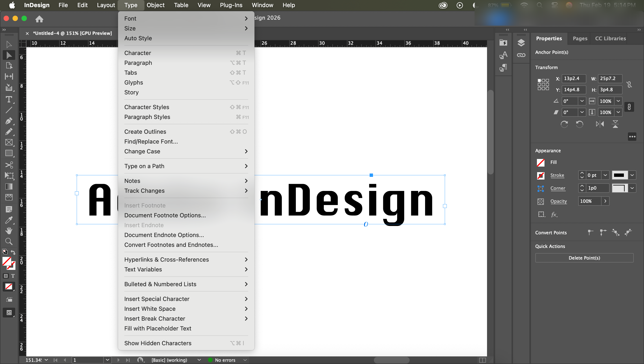The width and height of the screenshot is (644, 364).
Task: Rotate 90° clockwise icon
Action: pos(564,124)
